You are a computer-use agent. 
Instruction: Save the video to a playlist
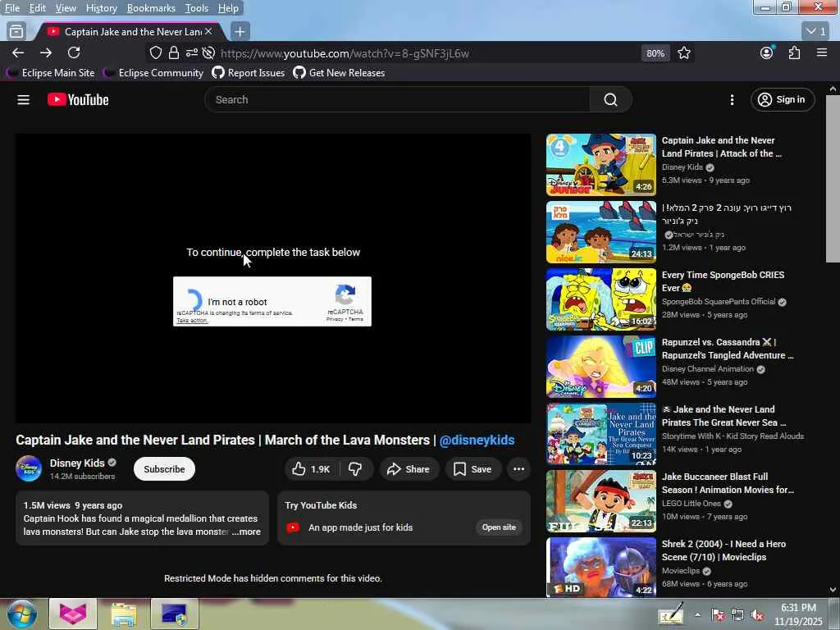(x=472, y=469)
